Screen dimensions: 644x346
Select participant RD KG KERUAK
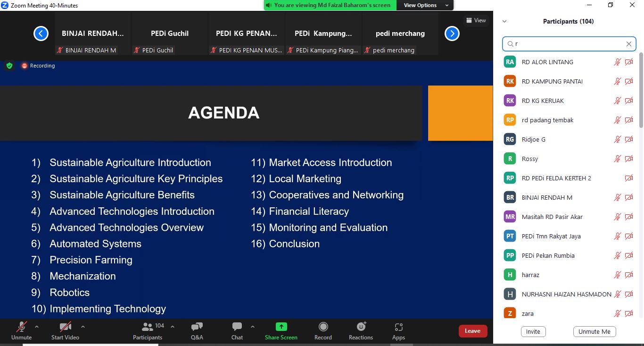click(569, 101)
